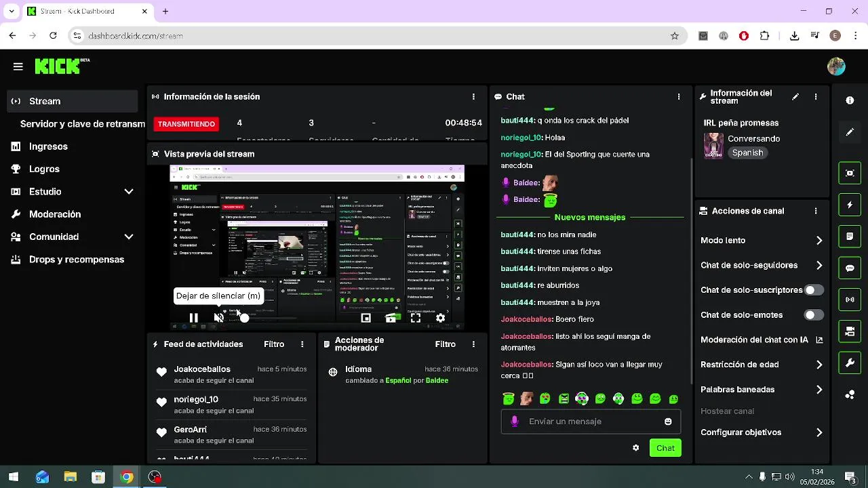Viewport: 868px width, 488px height.
Task: Click the pencil icon in right sidebar
Action: [x=850, y=132]
